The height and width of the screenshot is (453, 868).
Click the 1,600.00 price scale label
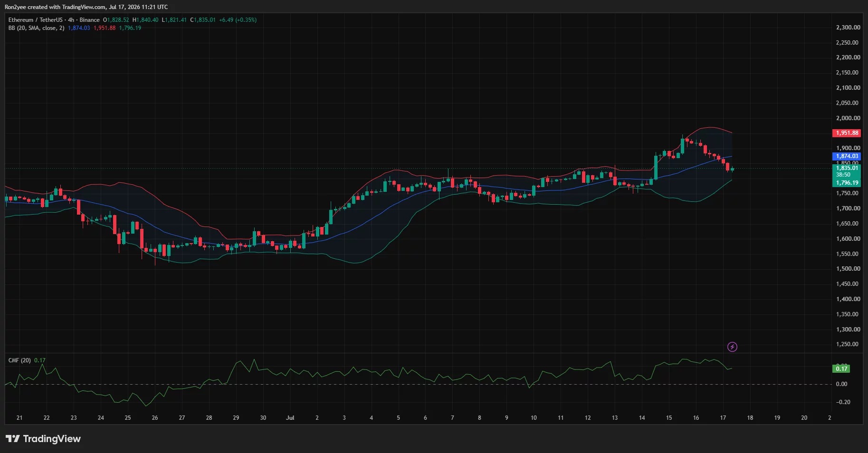point(848,239)
